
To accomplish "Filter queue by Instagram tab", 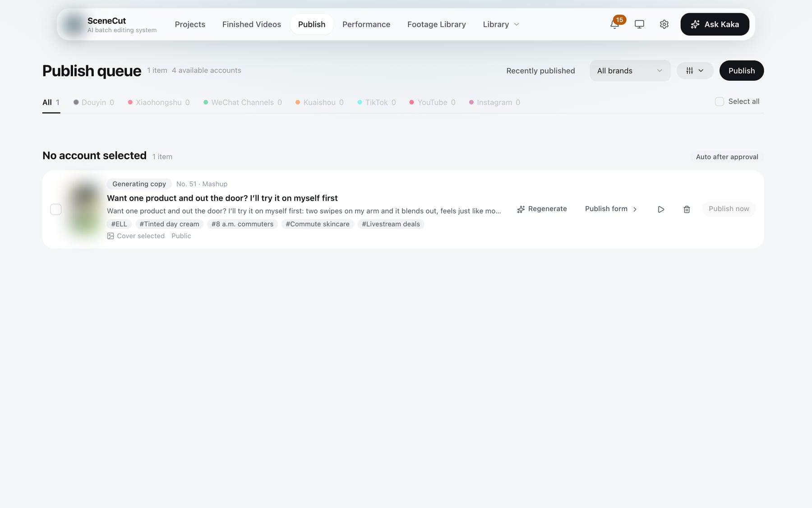I will (495, 103).
